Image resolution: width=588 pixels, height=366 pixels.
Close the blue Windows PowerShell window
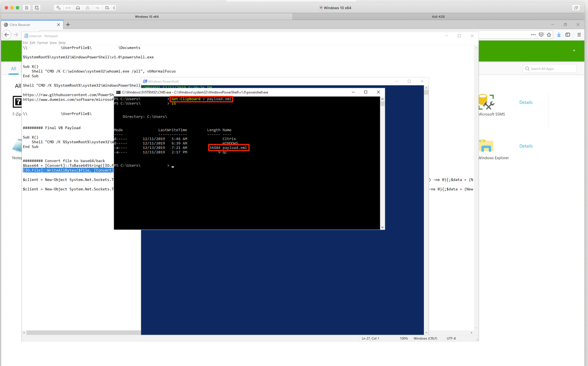pos(422,81)
